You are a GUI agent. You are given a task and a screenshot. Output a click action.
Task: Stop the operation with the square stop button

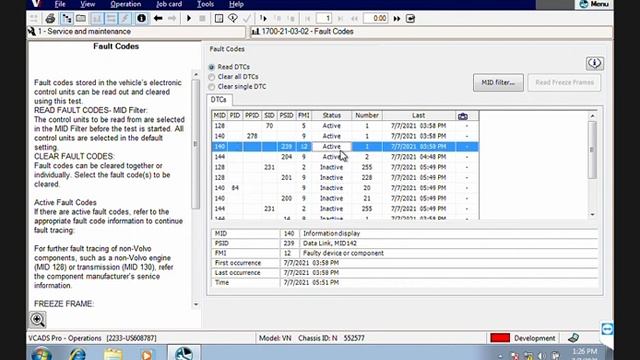[202, 18]
